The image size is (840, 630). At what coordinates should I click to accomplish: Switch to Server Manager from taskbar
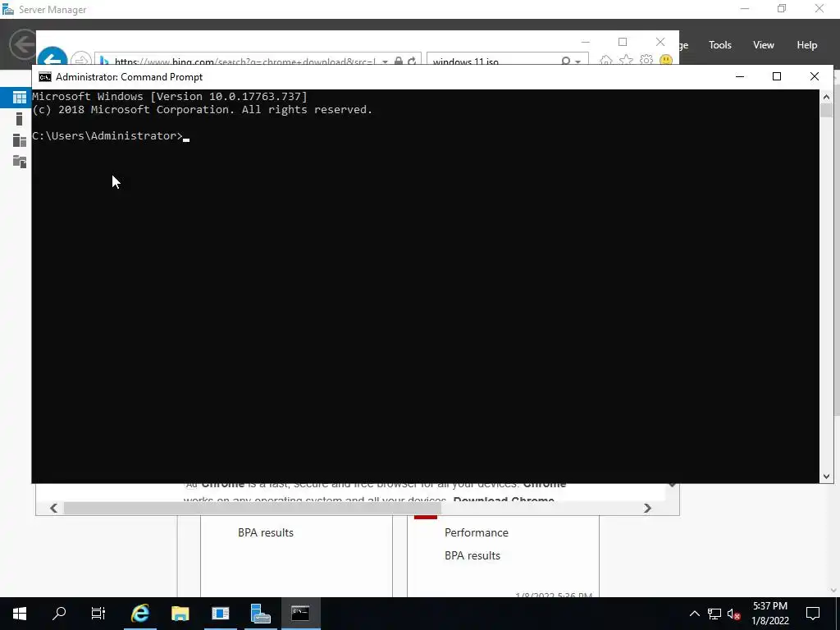(x=260, y=614)
